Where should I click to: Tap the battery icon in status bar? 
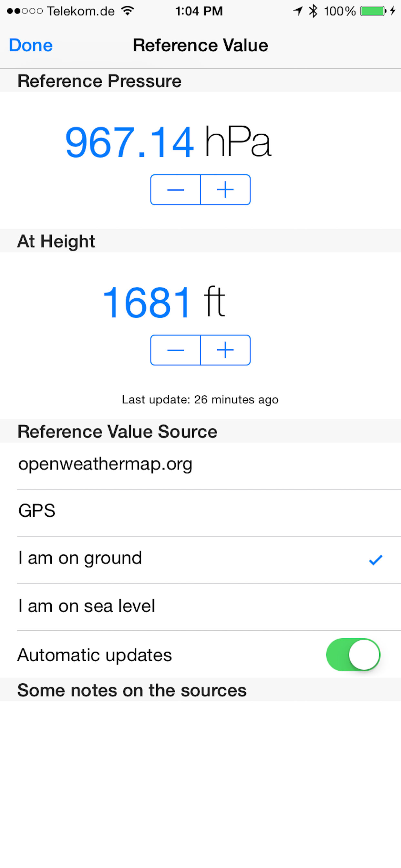click(373, 11)
